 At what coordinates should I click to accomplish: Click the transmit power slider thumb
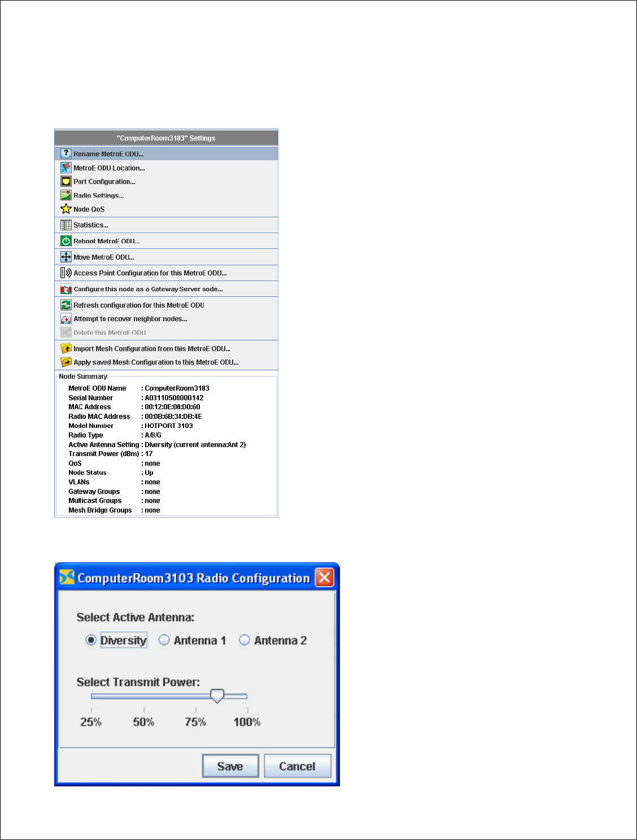pyautogui.click(x=217, y=696)
